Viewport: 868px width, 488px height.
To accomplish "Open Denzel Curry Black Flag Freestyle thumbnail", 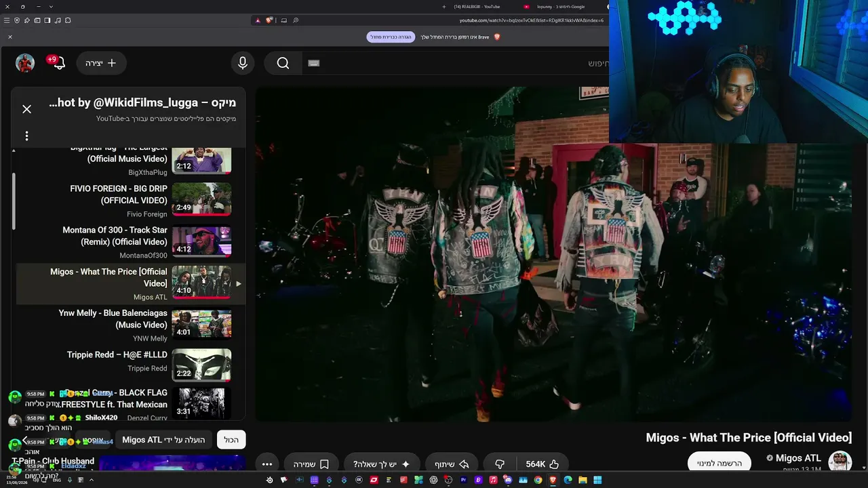I will pyautogui.click(x=201, y=403).
